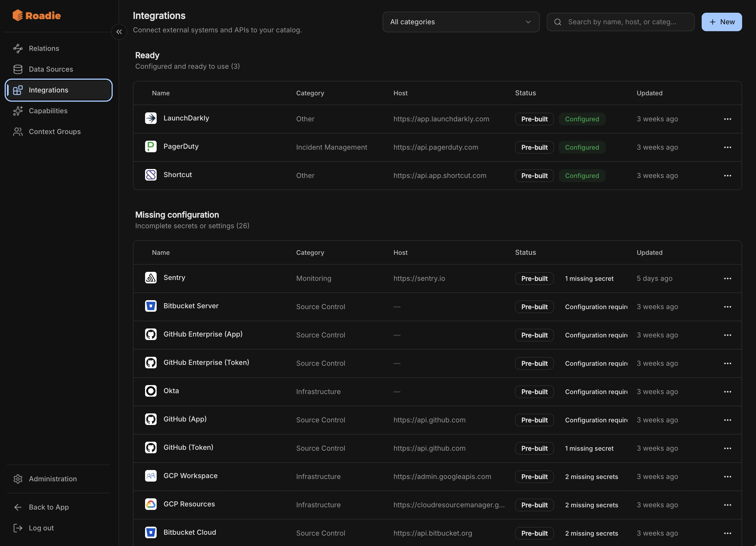Click the LaunchDarkly logo icon

point(151,118)
